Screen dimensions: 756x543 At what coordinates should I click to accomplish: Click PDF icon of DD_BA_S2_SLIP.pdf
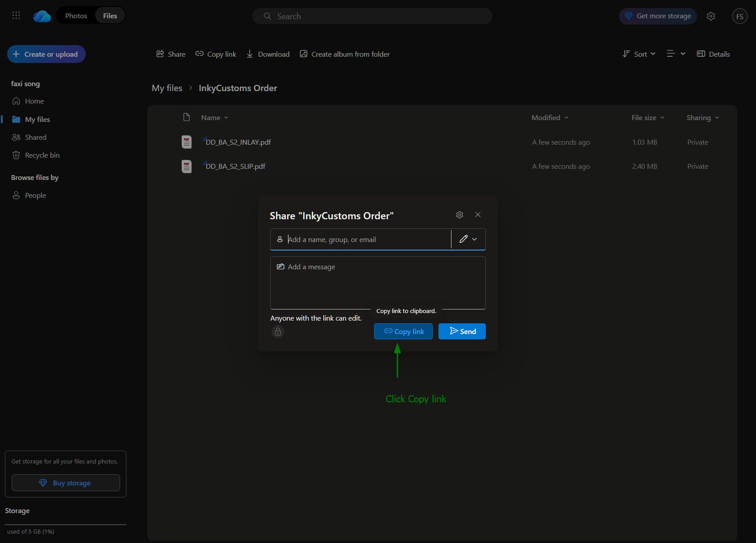pyautogui.click(x=187, y=166)
